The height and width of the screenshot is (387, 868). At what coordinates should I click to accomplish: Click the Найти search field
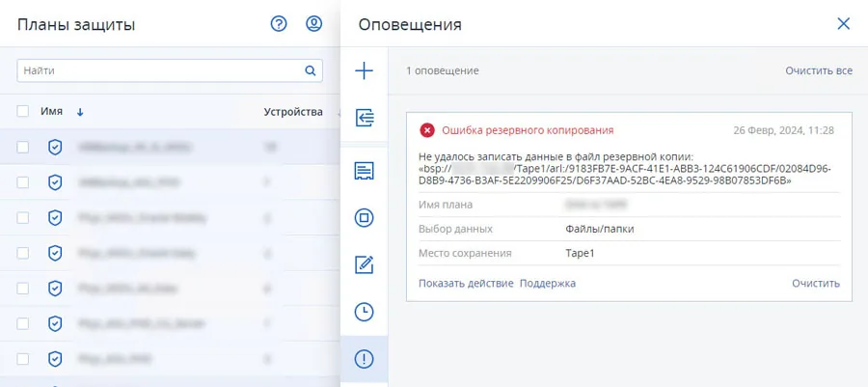(159, 70)
